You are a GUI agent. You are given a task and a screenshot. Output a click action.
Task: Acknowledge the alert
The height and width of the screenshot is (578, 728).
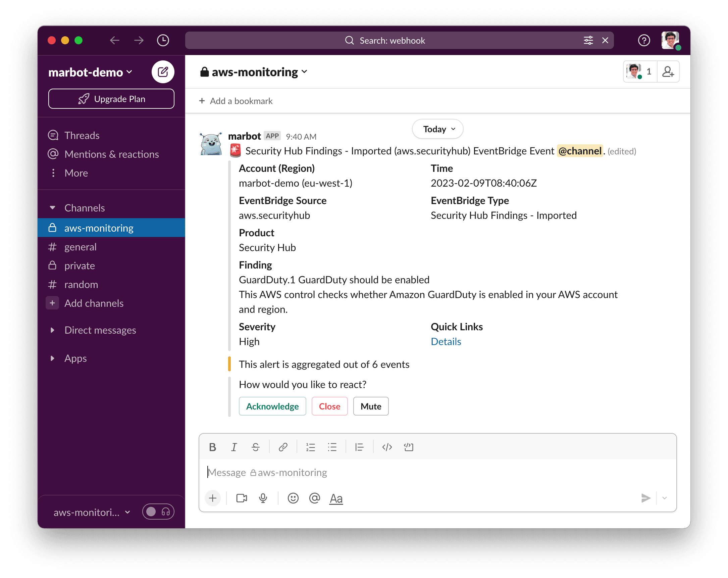pos(272,406)
